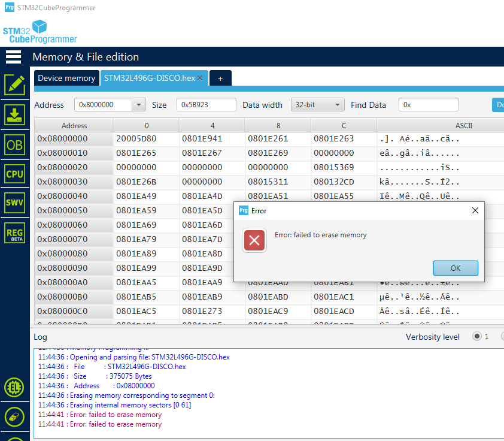Click the partially visible Download button
Screen dimensions: 504x441
click(498, 104)
